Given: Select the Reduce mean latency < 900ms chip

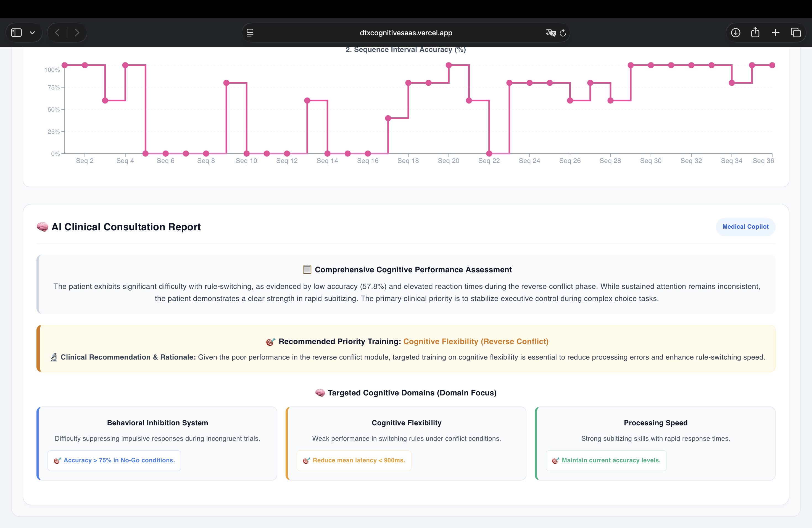Looking at the screenshot, I should click(354, 460).
